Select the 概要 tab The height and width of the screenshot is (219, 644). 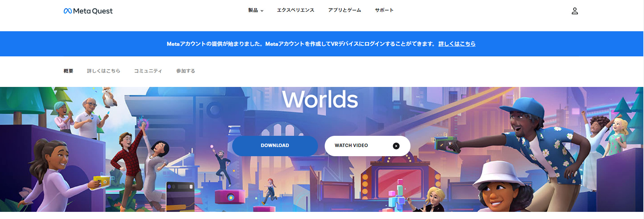click(68, 71)
